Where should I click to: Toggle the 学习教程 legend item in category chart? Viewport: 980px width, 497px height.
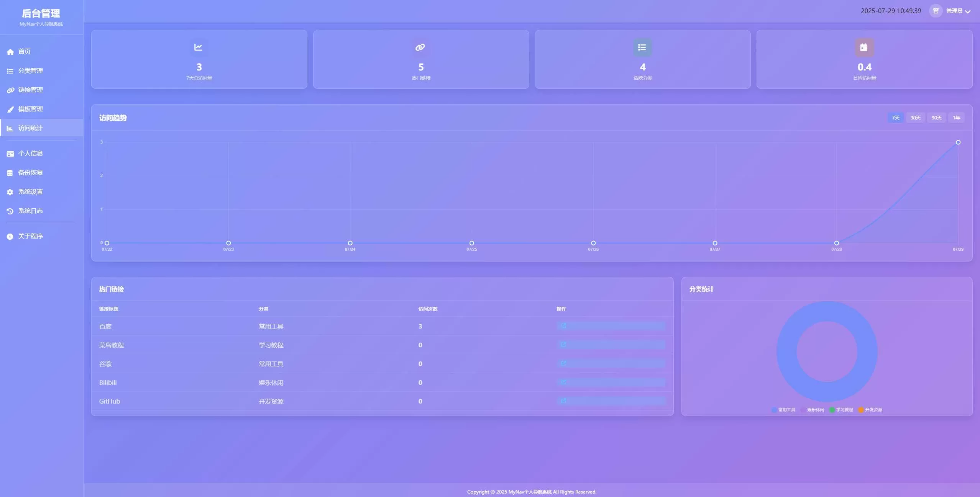tap(841, 410)
